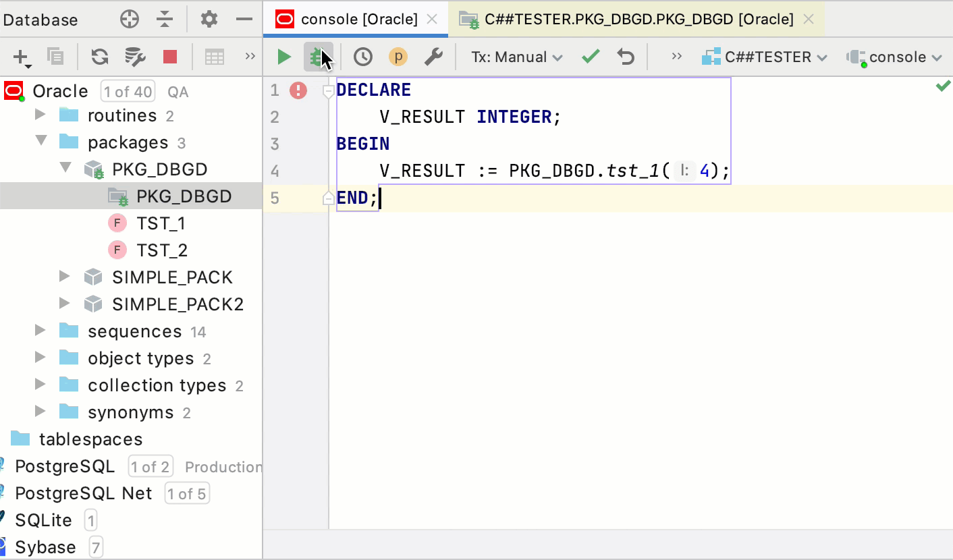Open the data source properties wrench icon
The height and width of the screenshot is (560, 953).
click(x=134, y=57)
